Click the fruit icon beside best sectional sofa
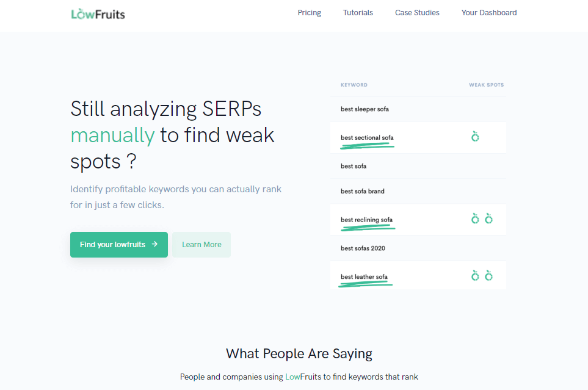 (475, 137)
